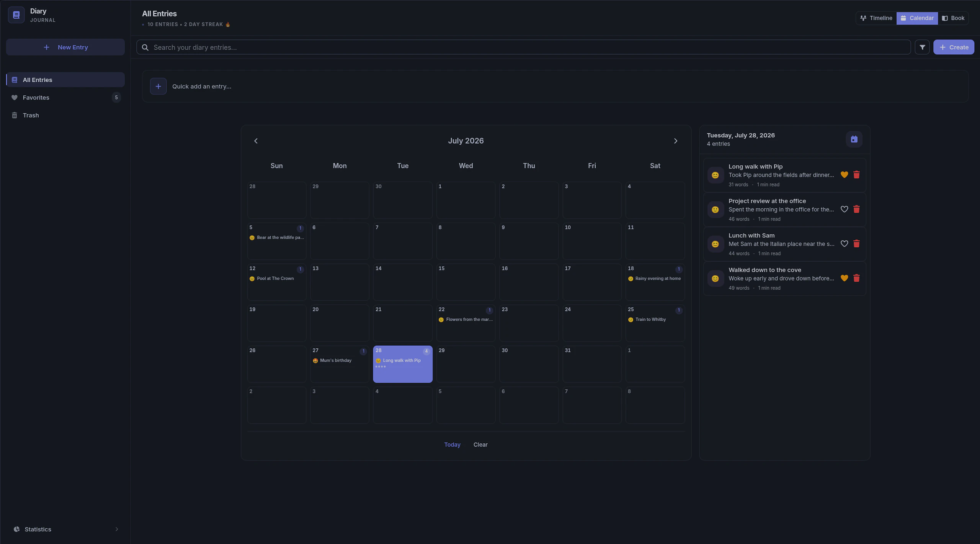This screenshot has height=544, width=980.
Task: Favorite the Lunch with Sam entry
Action: (844, 244)
